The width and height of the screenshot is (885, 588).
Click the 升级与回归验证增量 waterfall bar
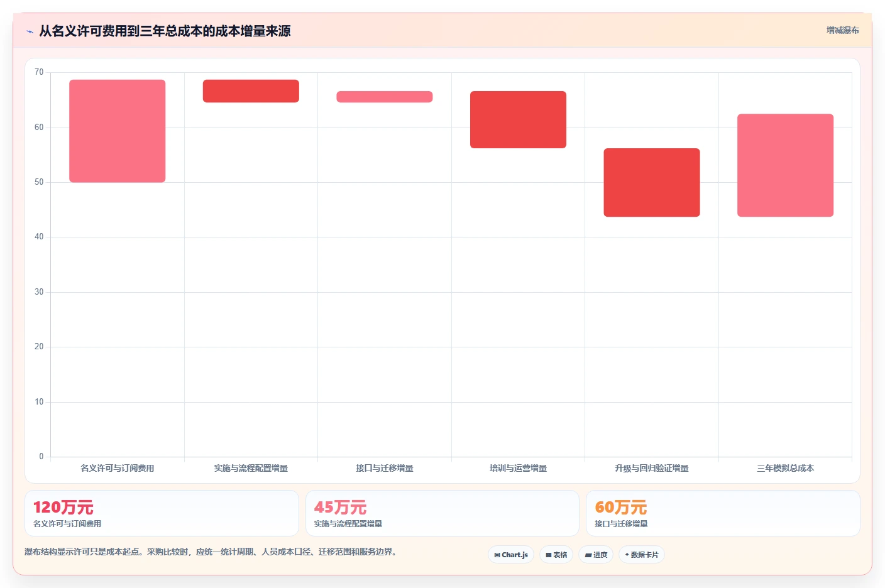[652, 183]
